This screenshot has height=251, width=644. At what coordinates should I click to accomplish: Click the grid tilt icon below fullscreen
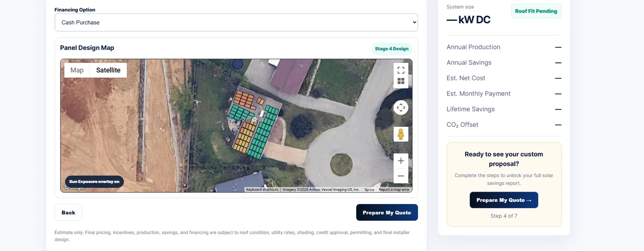pyautogui.click(x=401, y=82)
